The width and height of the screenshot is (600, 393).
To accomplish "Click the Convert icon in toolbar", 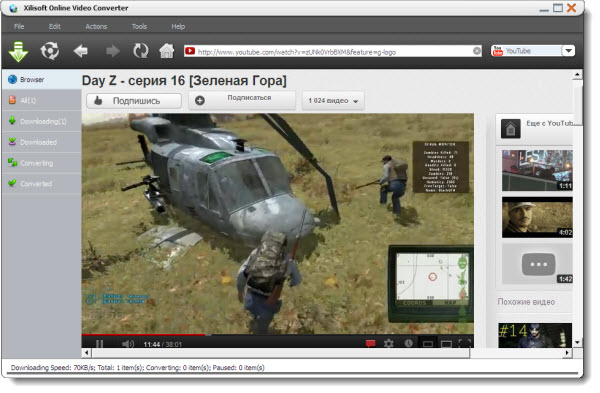I will point(50,51).
